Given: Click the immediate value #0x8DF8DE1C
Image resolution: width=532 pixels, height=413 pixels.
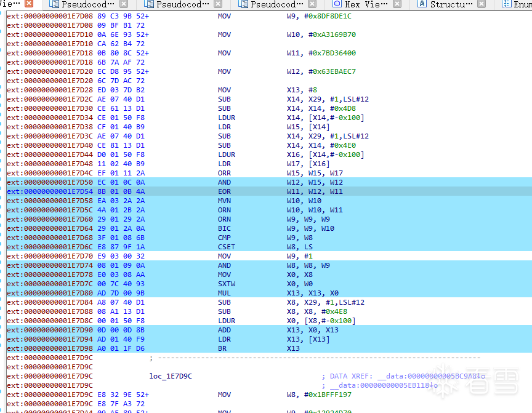Looking at the screenshot, I should [328, 16].
